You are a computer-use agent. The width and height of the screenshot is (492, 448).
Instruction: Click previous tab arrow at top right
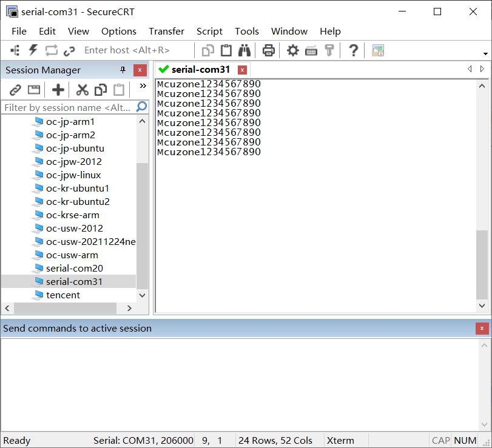[x=470, y=69]
